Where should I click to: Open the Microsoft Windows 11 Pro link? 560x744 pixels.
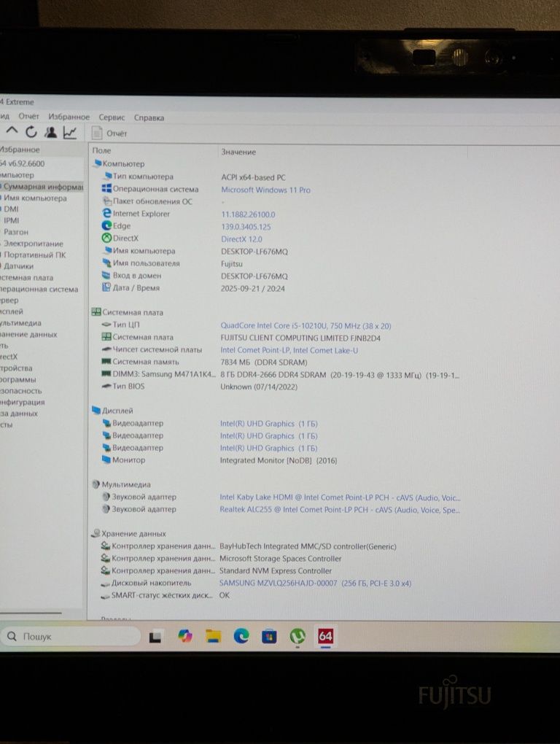(x=265, y=190)
